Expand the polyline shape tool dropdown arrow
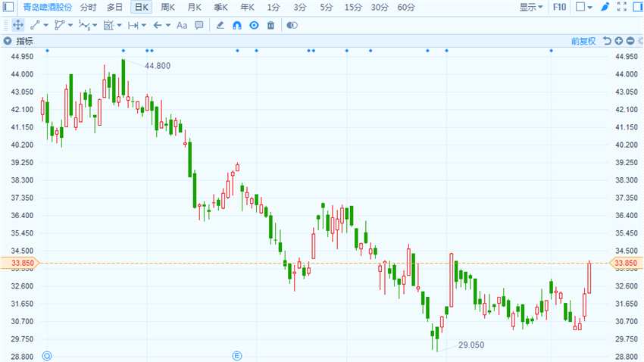This screenshot has width=644, height=362. (x=70, y=26)
